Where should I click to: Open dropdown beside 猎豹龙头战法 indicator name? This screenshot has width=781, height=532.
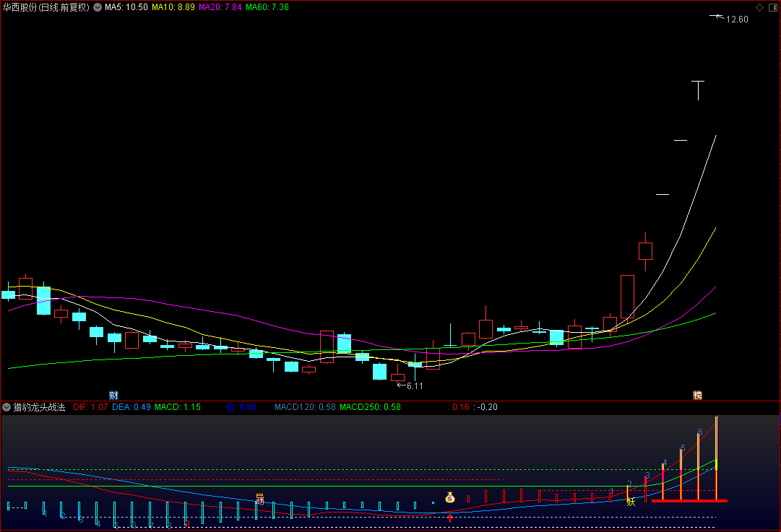[x=7, y=407]
